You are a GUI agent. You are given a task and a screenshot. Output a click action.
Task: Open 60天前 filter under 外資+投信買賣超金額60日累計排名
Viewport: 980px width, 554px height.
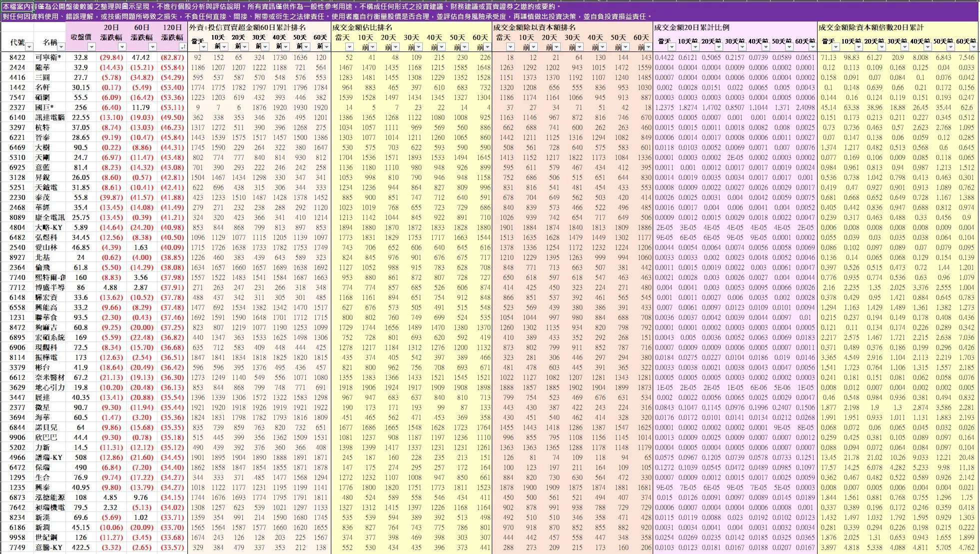[x=326, y=46]
